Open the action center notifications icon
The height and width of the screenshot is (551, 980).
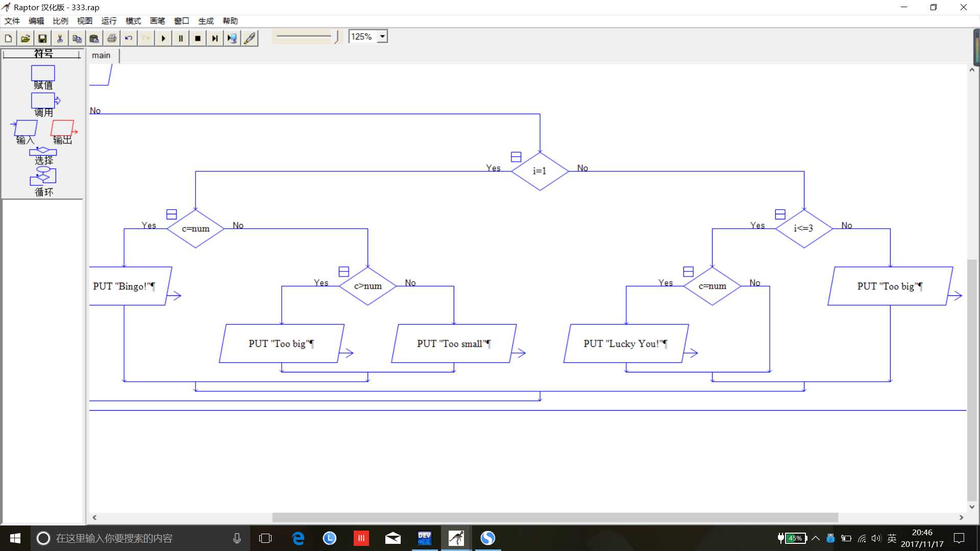tap(960, 538)
